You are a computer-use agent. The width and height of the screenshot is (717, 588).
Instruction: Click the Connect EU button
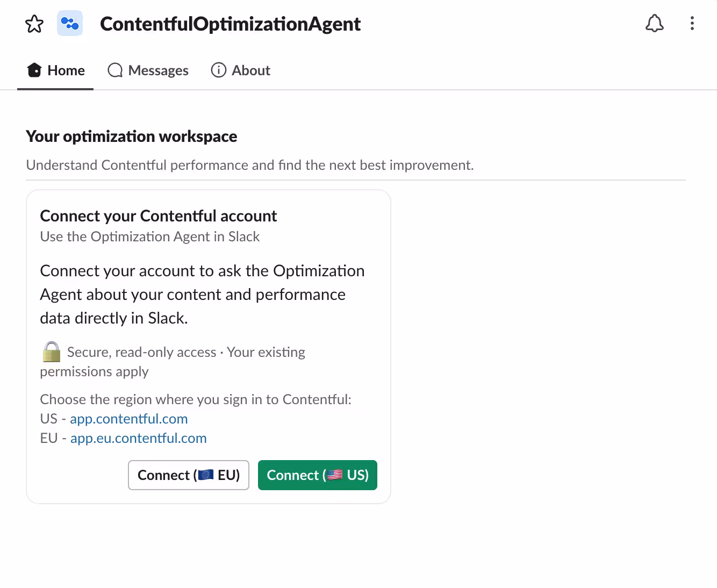189,475
